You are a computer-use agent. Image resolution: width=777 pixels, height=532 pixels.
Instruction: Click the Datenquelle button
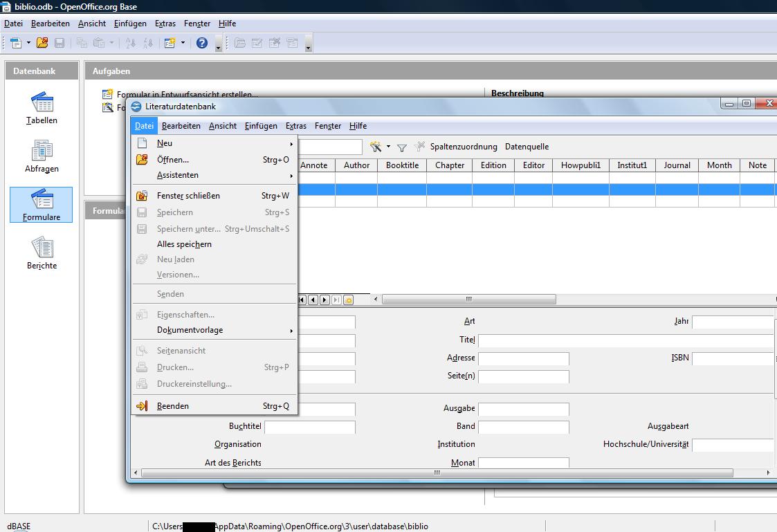[x=527, y=147]
